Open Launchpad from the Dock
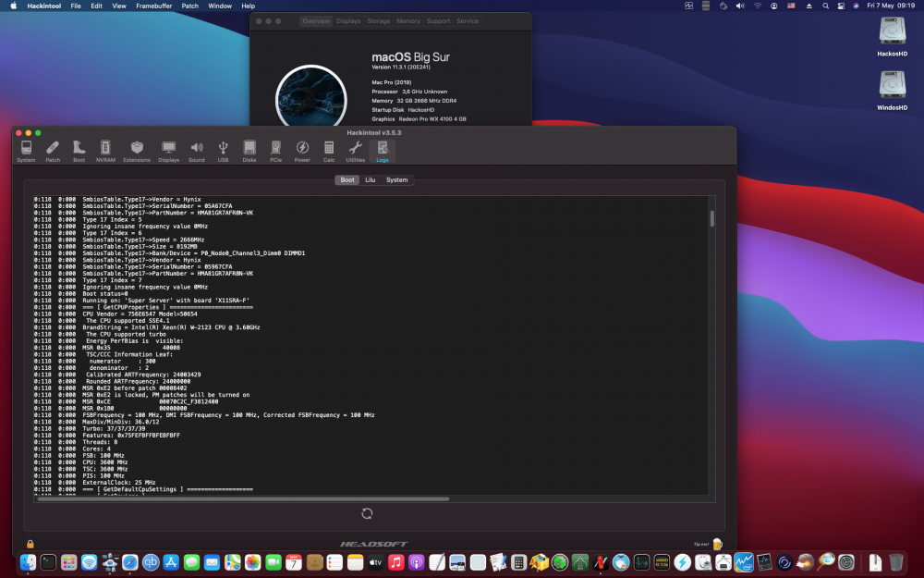 pyautogui.click(x=69, y=562)
